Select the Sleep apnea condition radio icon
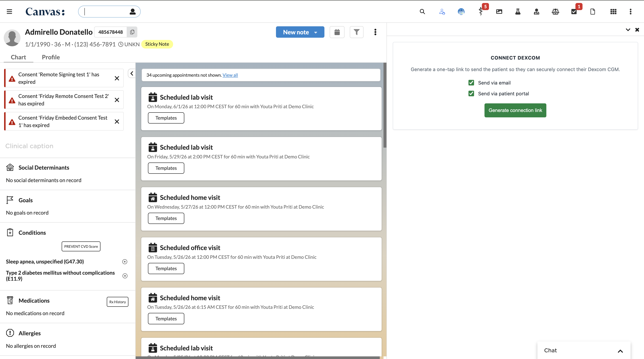 125,262
